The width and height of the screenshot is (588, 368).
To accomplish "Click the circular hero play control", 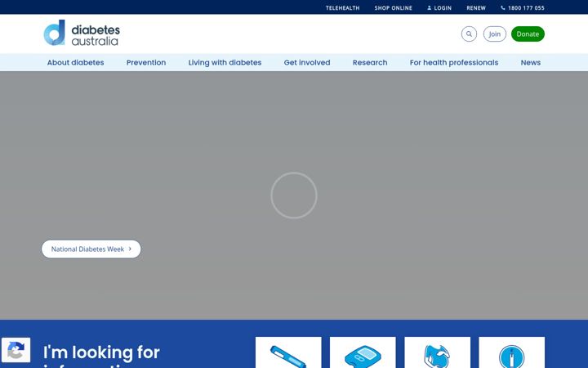I will 294,195.
